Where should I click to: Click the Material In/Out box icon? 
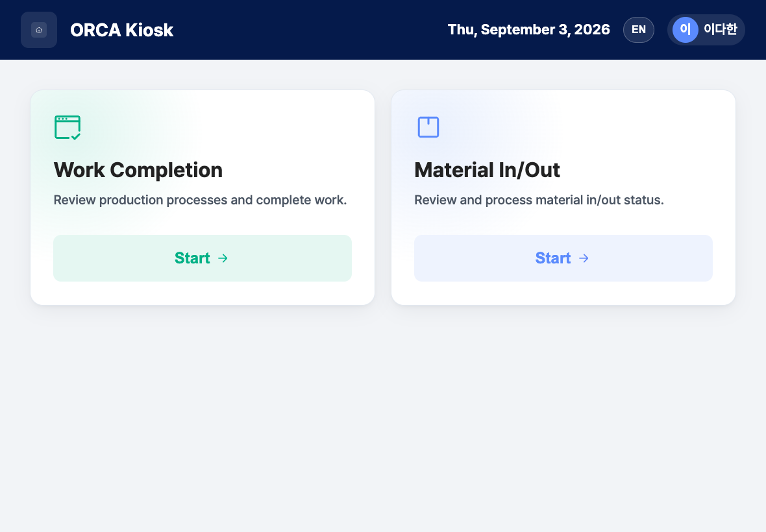(x=428, y=127)
